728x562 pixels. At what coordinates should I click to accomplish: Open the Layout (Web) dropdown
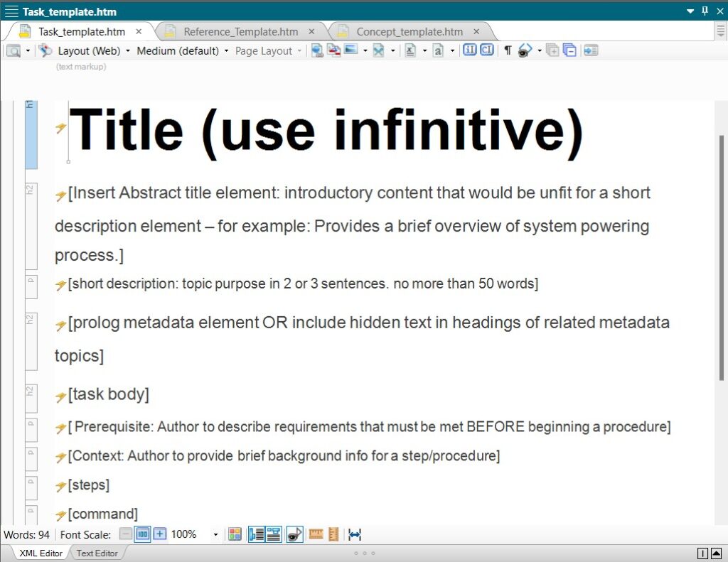[128, 50]
